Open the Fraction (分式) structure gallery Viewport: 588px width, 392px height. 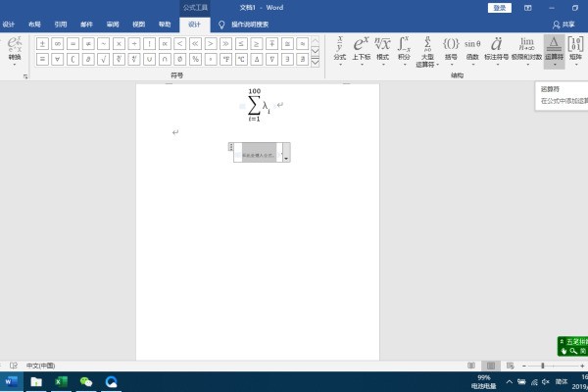point(340,49)
